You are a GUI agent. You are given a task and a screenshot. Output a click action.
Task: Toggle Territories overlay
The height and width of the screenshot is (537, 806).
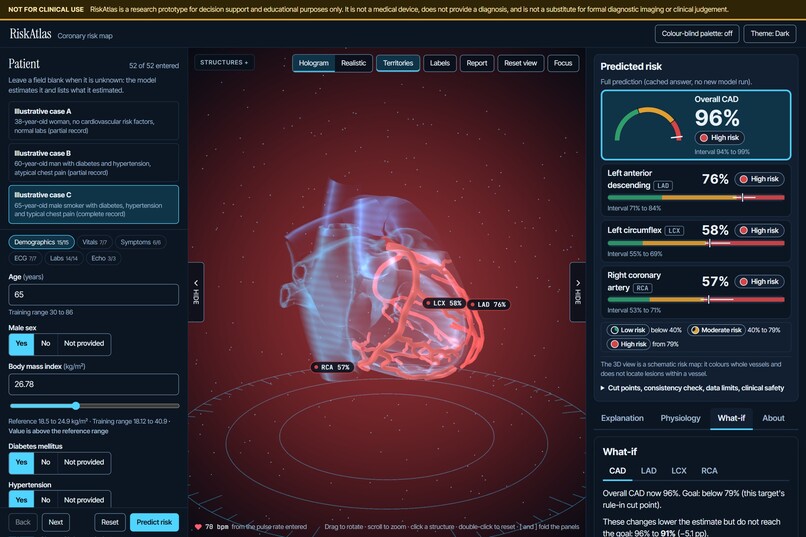click(x=398, y=63)
